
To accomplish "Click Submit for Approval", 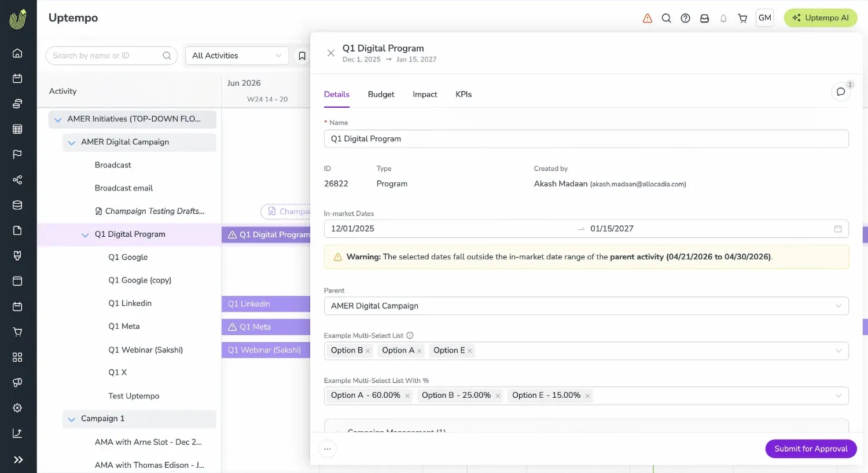I will coord(811,449).
